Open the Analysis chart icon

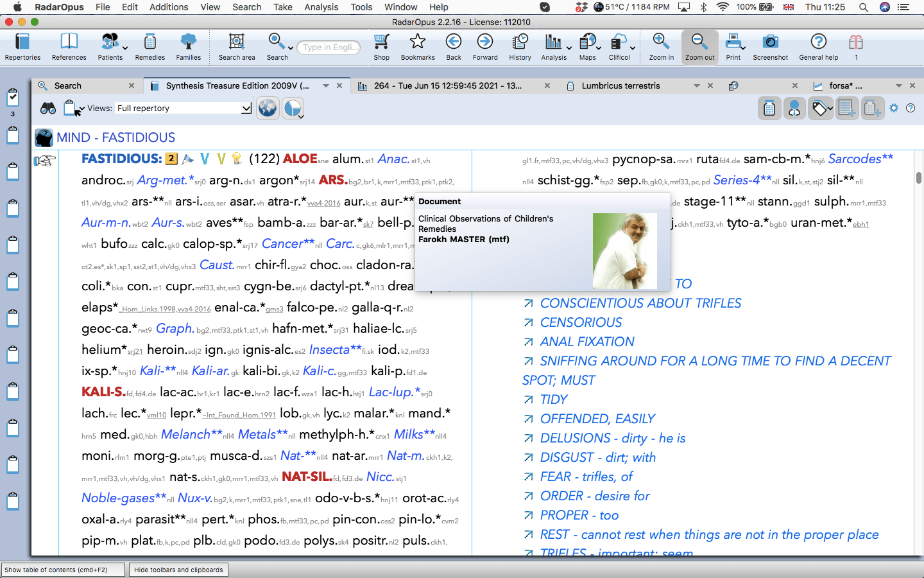553,47
